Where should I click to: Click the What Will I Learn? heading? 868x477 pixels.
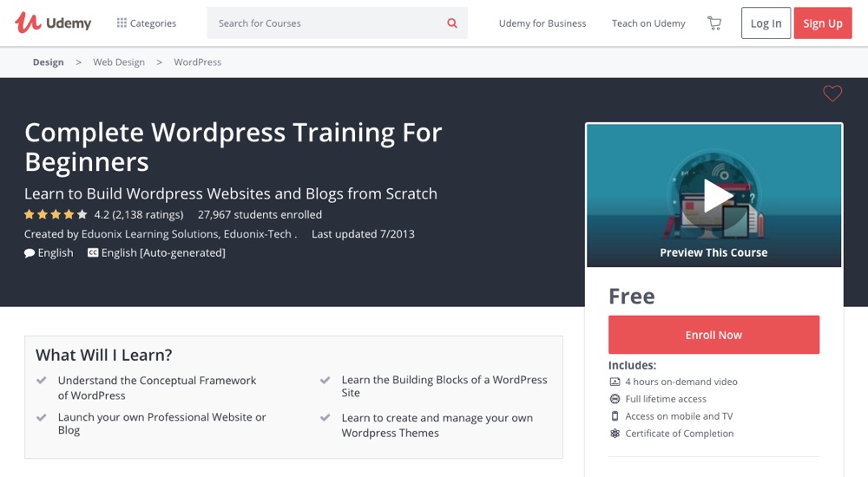[104, 355]
